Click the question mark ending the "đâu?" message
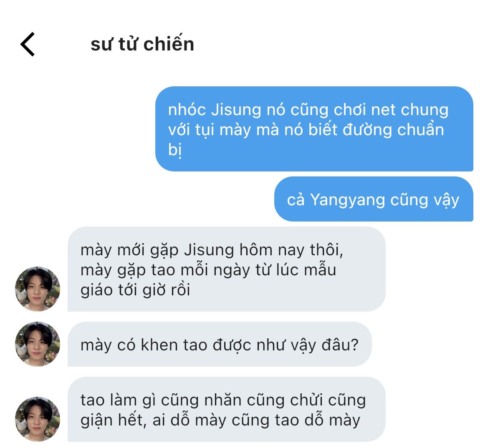This screenshot has height=448, width=488. coord(355,345)
